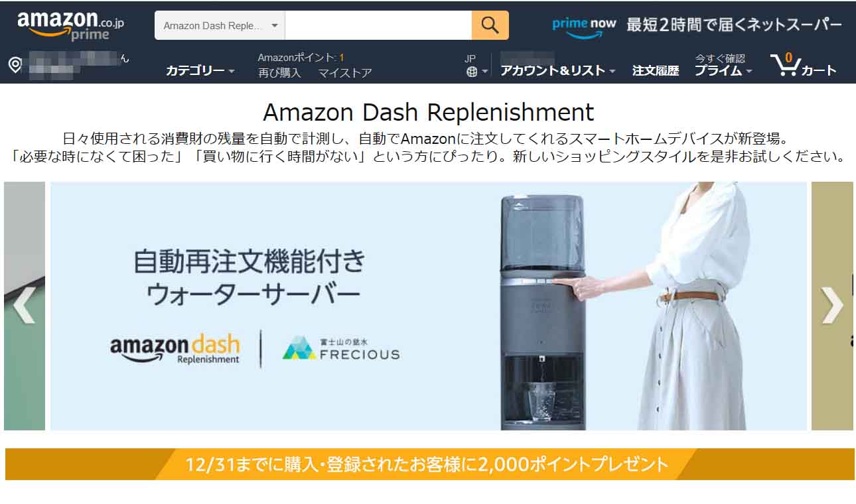Click the globe language icon
856x504 pixels.
click(x=472, y=72)
